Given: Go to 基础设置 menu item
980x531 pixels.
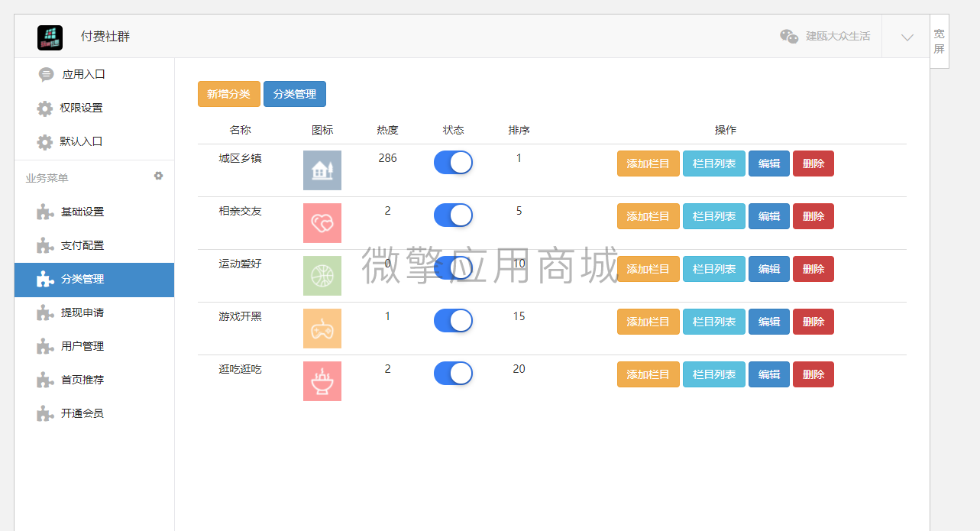Looking at the screenshot, I should 94,212.
